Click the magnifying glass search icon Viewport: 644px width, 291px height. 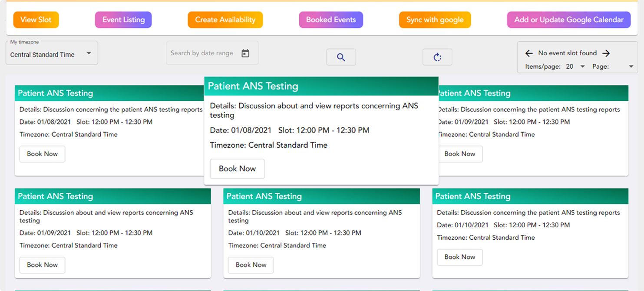[x=341, y=57]
